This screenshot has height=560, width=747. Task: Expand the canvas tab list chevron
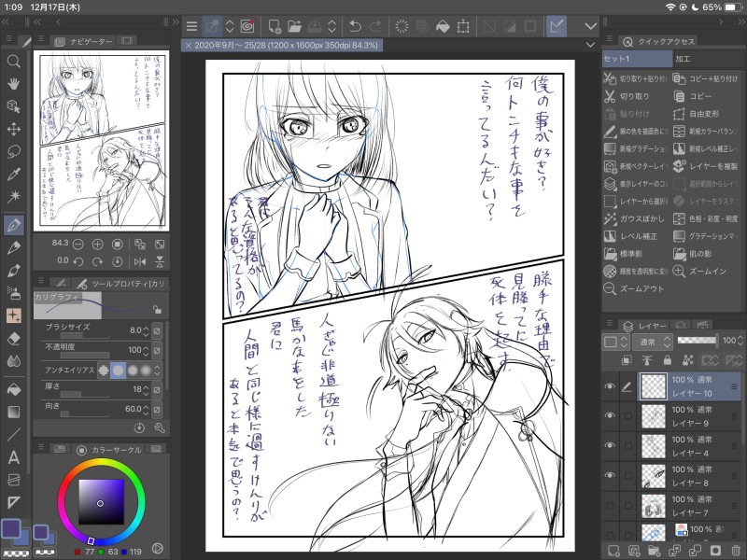coord(590,45)
